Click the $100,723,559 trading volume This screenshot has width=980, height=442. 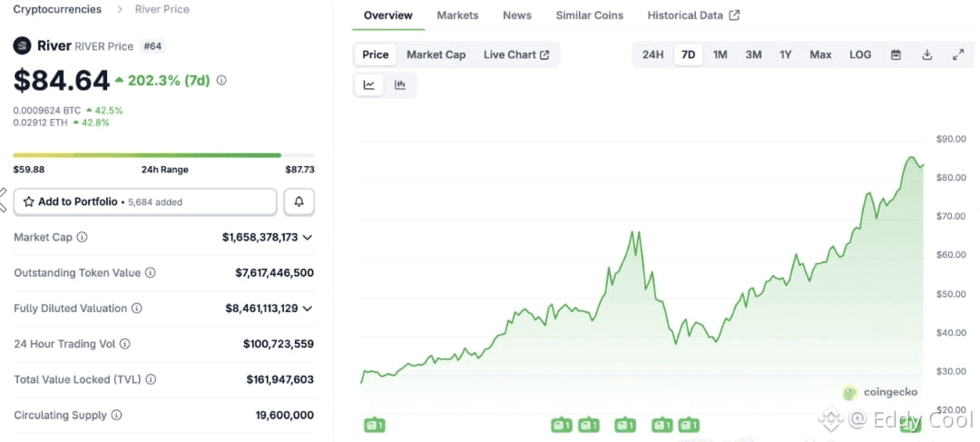(279, 344)
